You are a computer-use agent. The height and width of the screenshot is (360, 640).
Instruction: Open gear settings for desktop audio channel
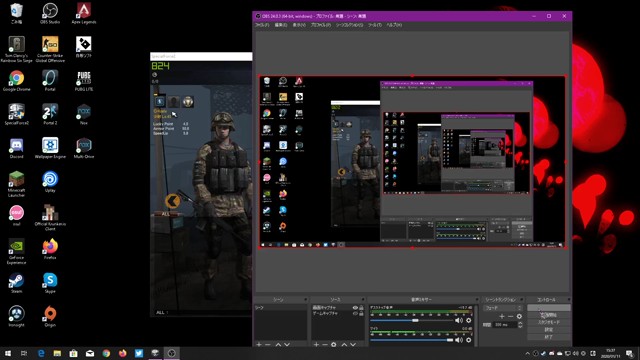pyautogui.click(x=469, y=320)
